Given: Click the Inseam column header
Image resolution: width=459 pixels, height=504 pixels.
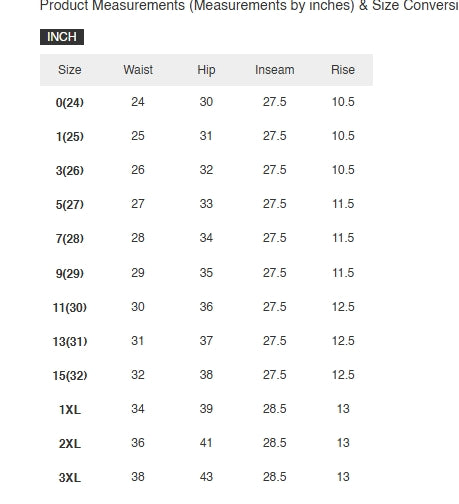Looking at the screenshot, I should [275, 70].
